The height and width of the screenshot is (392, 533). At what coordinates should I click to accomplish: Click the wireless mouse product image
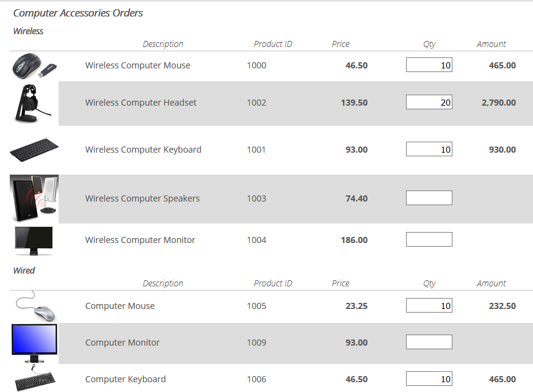pyautogui.click(x=34, y=65)
